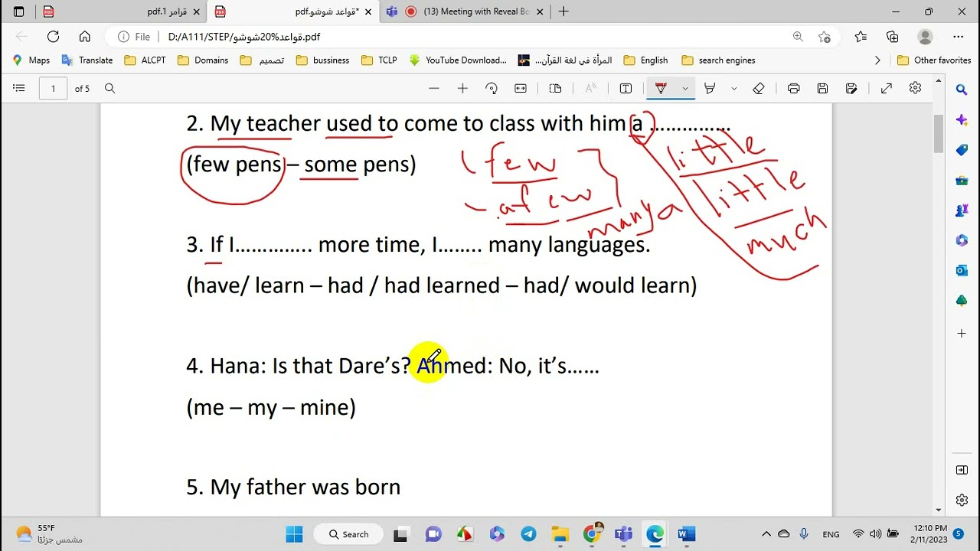Open the Tools briefcase in sidebar
This screenshot has height=551, width=980.
(962, 181)
